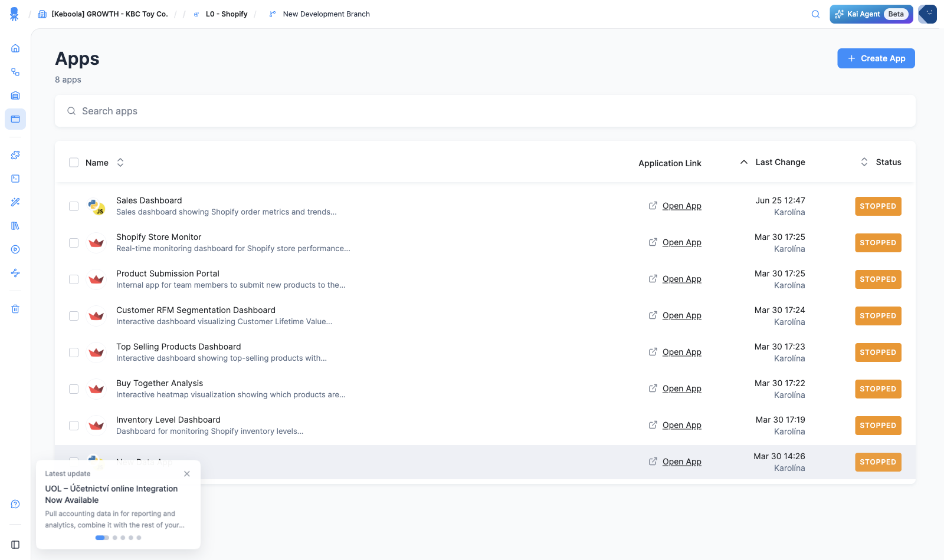The image size is (944, 560).
Task: Open the KBC Toy Co. project switcher
Action: [x=103, y=14]
